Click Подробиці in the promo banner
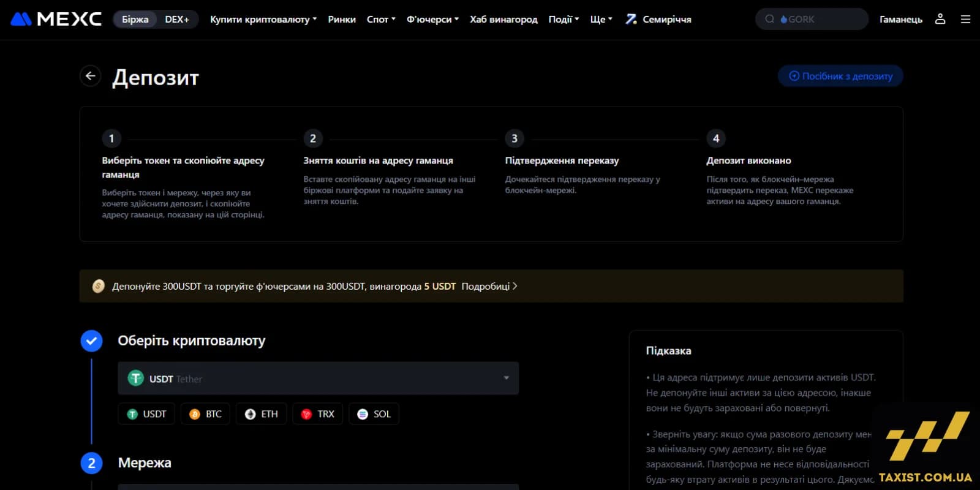 [489, 286]
